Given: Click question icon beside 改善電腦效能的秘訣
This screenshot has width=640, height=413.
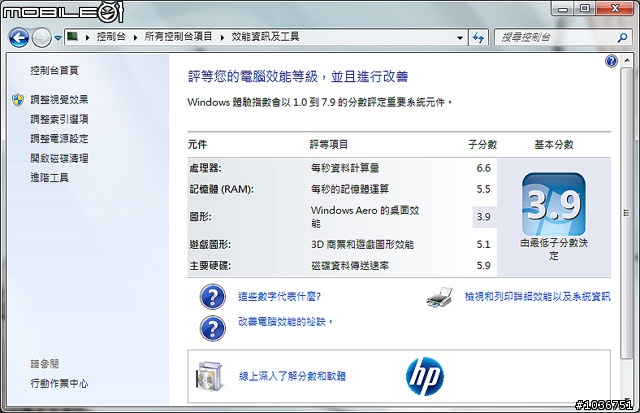Looking at the screenshot, I should pos(213,328).
